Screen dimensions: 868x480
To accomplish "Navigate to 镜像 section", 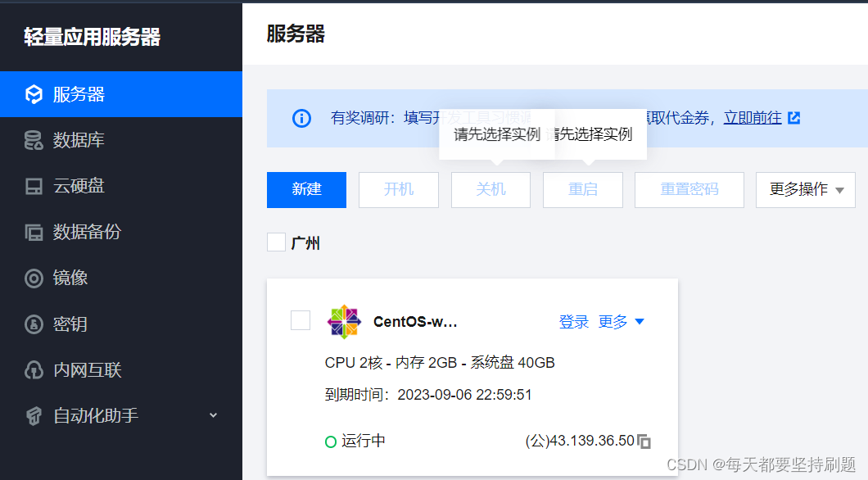I will point(121,278).
